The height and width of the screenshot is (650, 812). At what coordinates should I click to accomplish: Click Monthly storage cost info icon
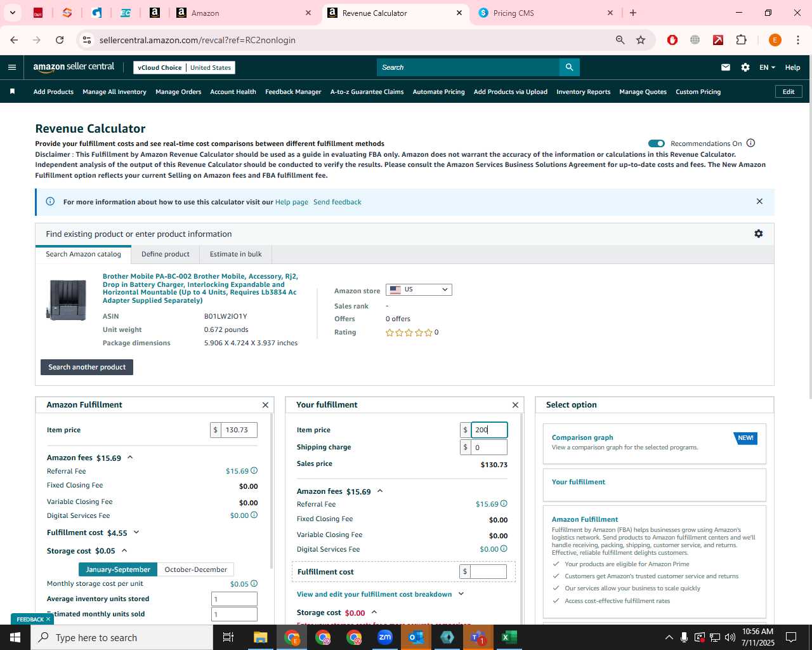254,583
